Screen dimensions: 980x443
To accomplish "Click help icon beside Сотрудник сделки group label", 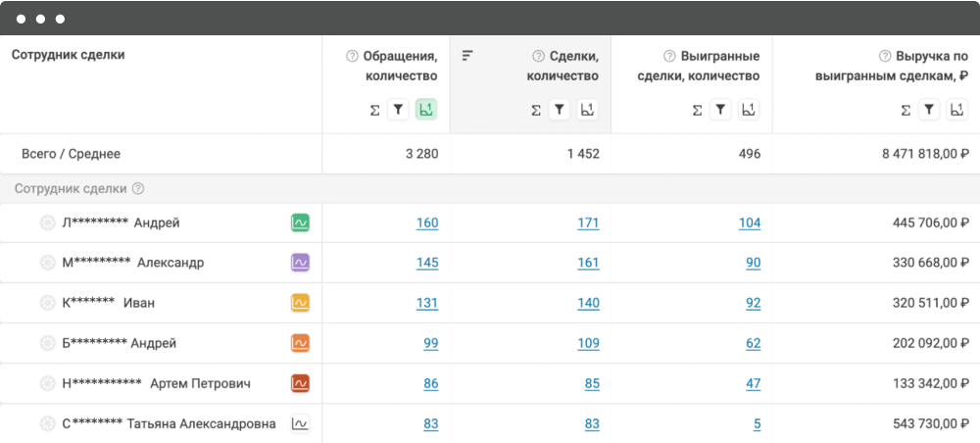I will click(138, 188).
